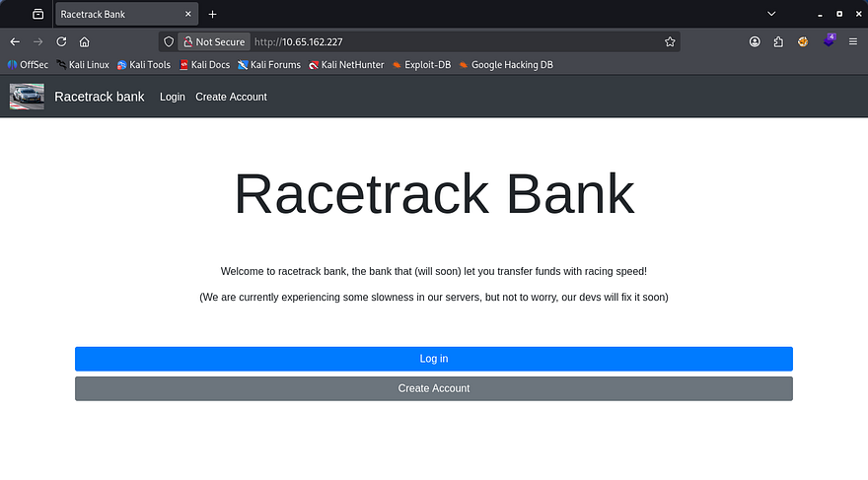Bookmark page with the star icon

point(670,42)
